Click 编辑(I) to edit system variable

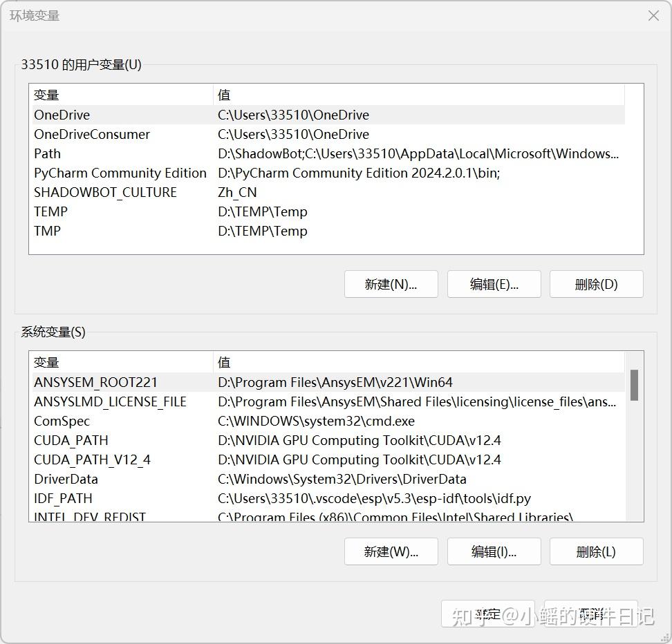pyautogui.click(x=494, y=551)
